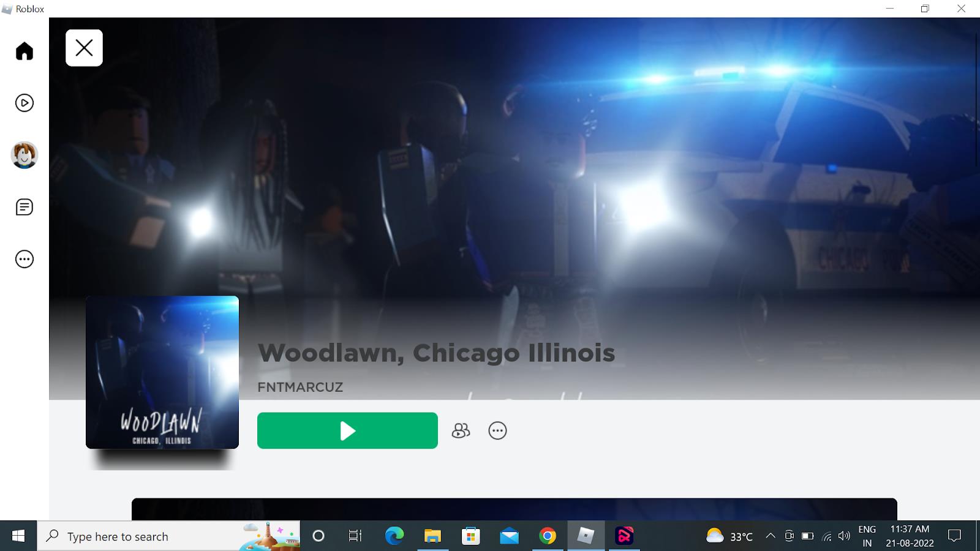Show hidden system tray icons
The height and width of the screenshot is (551, 980).
(771, 536)
